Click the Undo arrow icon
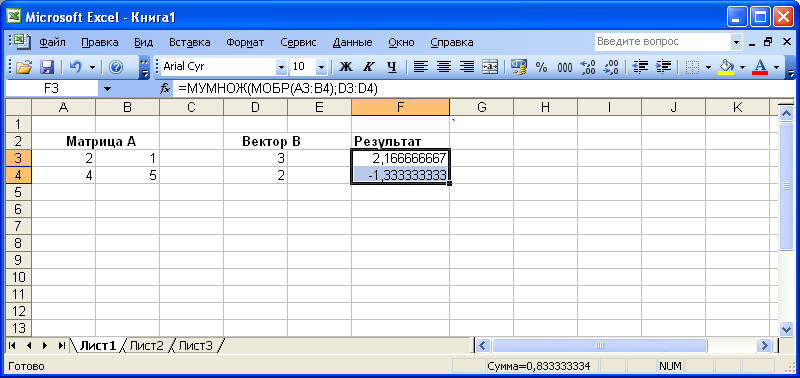The image size is (800, 378). click(x=76, y=67)
